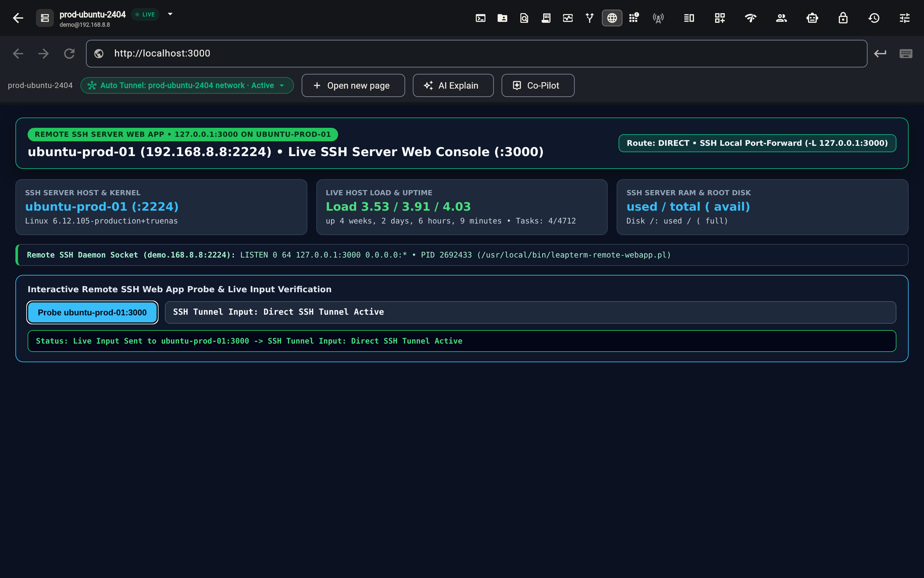Click the Remote SSH Daemon Socket line

click(462, 255)
